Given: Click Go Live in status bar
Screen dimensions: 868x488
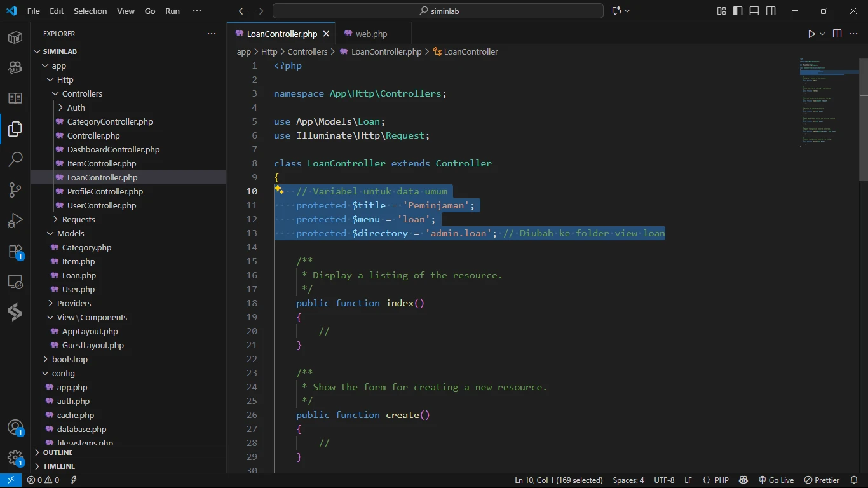Looking at the screenshot, I should (x=776, y=480).
